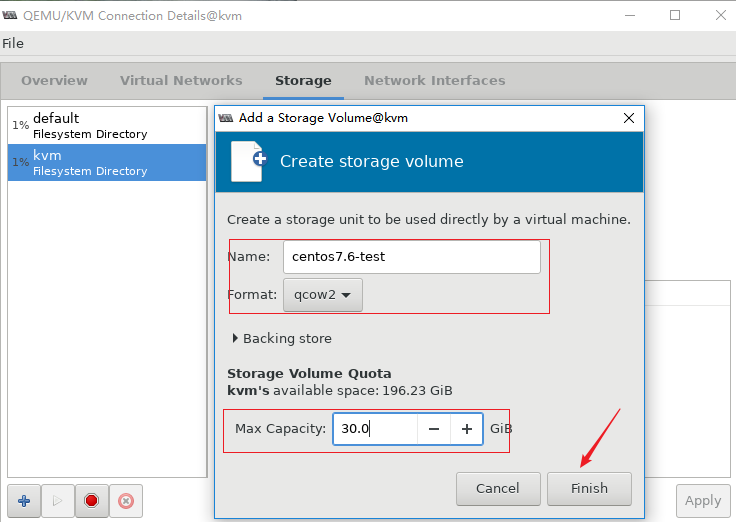The height and width of the screenshot is (522, 736).
Task: Click the dialog title bar app icon
Action: click(x=226, y=118)
